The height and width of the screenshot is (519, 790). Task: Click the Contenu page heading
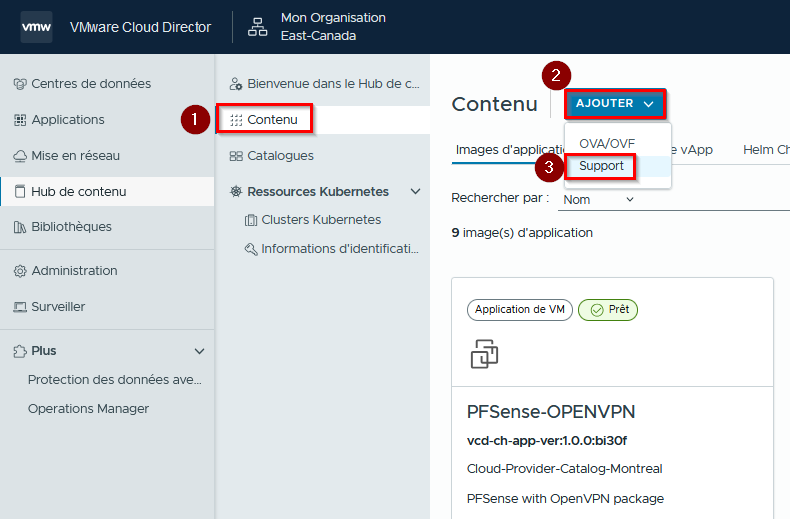[x=495, y=104]
